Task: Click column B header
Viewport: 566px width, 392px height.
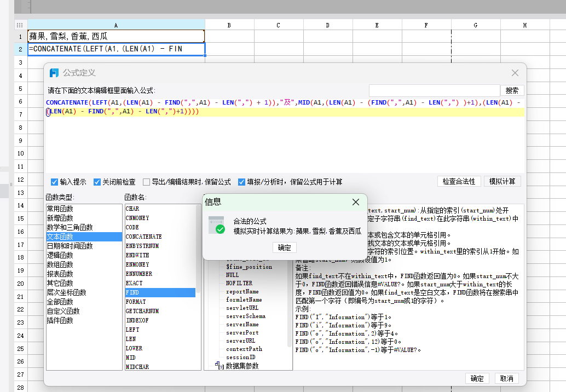Action: coord(229,25)
